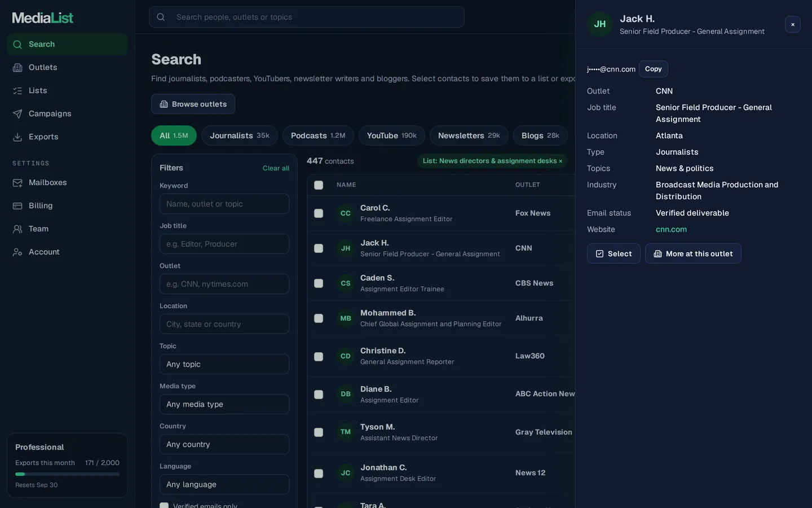Click the MediaList logo

tap(43, 18)
